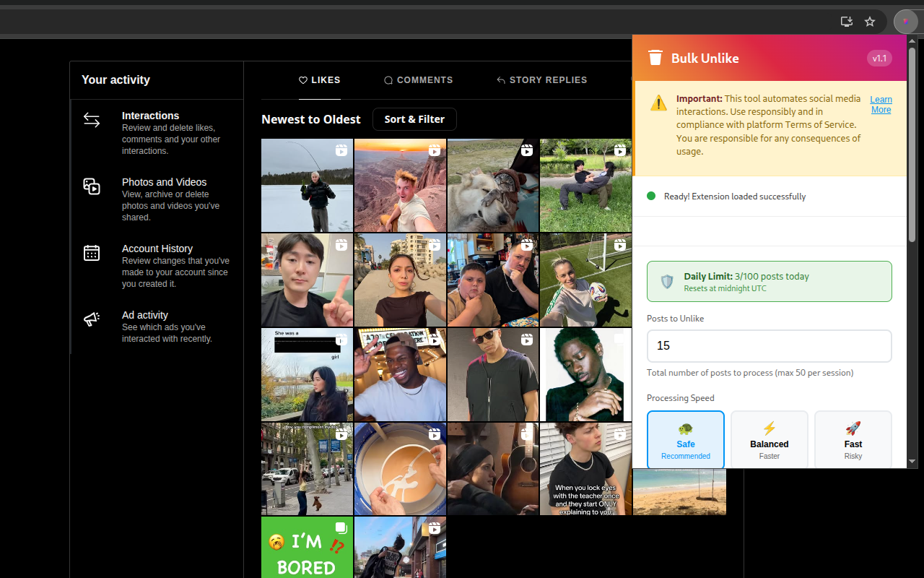
Task: Select the ice fishing reel thumbnail
Action: [307, 185]
